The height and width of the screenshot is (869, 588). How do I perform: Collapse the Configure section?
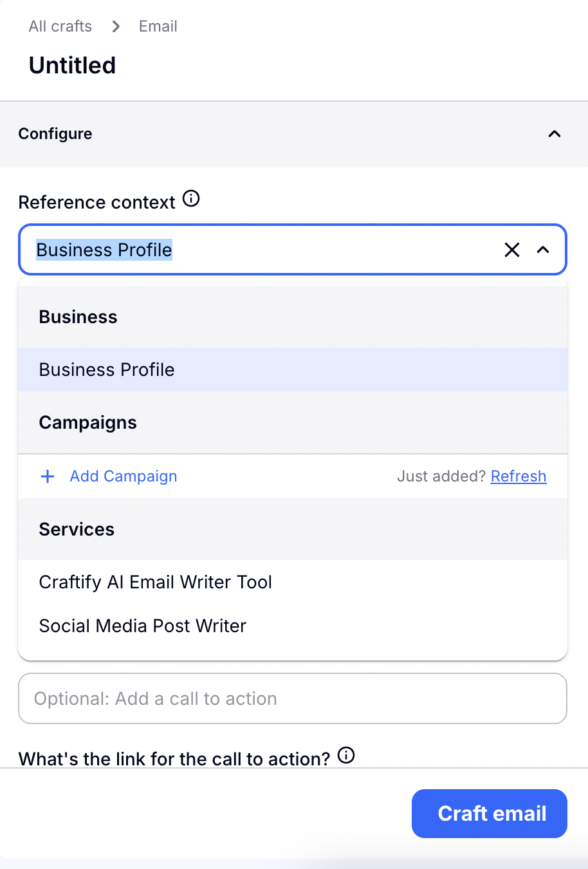pos(554,134)
